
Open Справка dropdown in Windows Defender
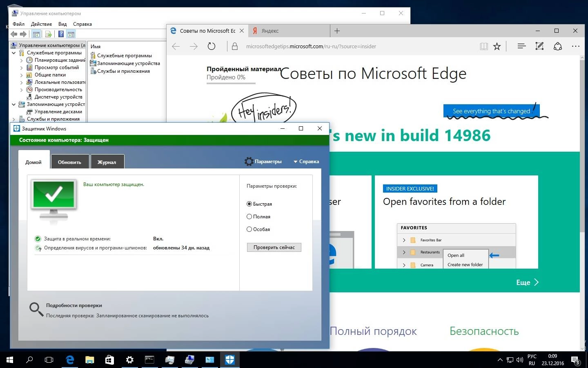click(x=306, y=162)
